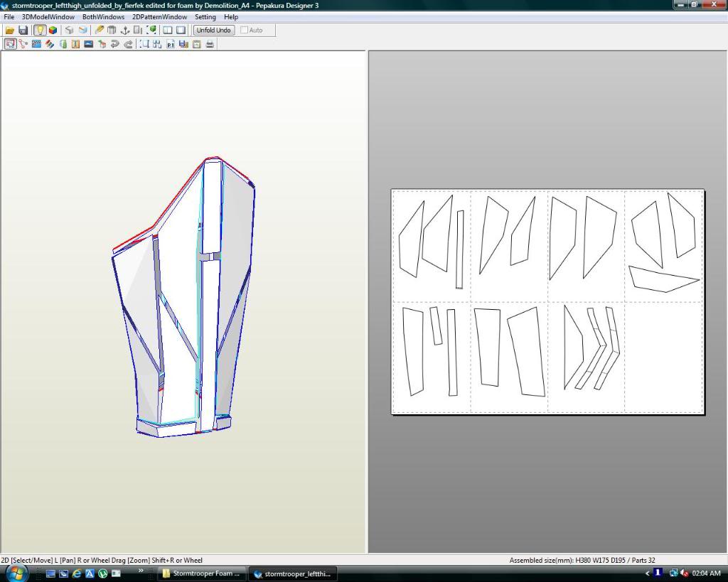Expand the quick launch chevron
This screenshot has width=728, height=582.
pyautogui.click(x=141, y=571)
